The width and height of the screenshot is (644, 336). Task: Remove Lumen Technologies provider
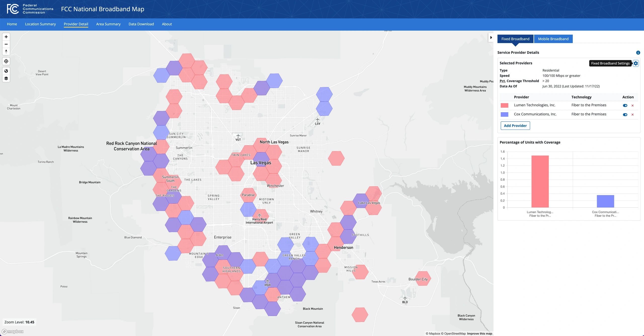[x=632, y=105]
